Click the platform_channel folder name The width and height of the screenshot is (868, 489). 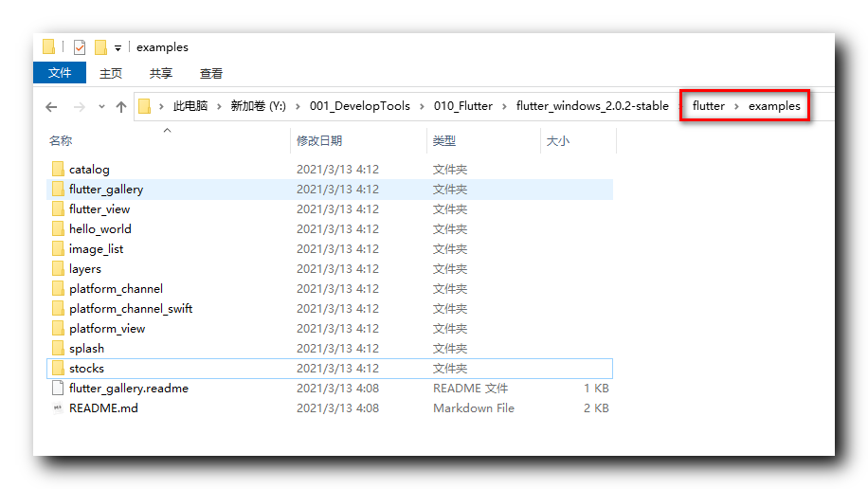click(117, 288)
